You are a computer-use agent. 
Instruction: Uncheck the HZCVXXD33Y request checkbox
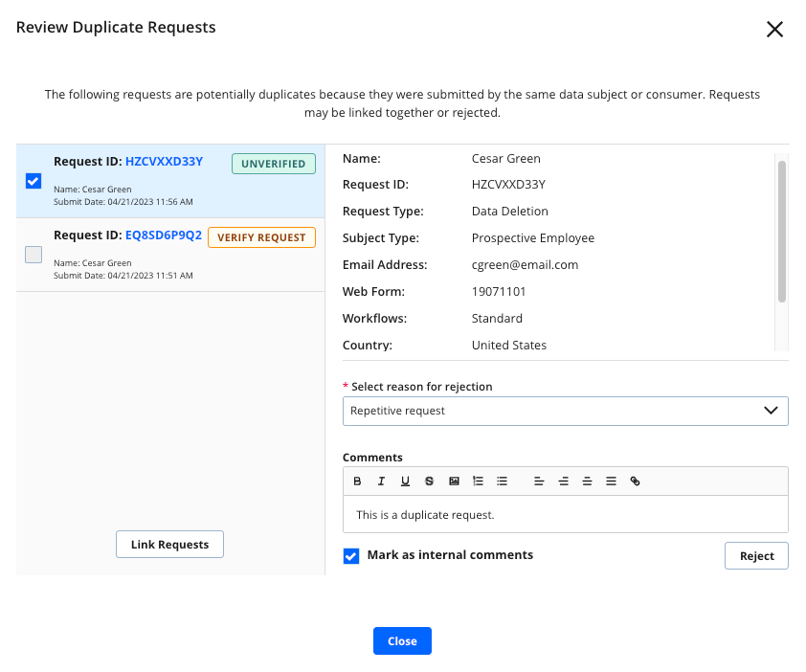click(x=34, y=181)
